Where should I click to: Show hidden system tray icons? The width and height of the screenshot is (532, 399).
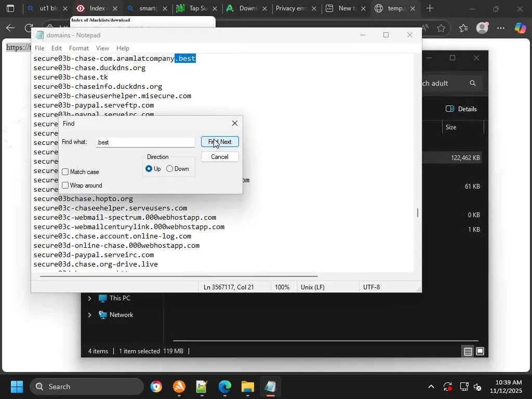(431, 387)
